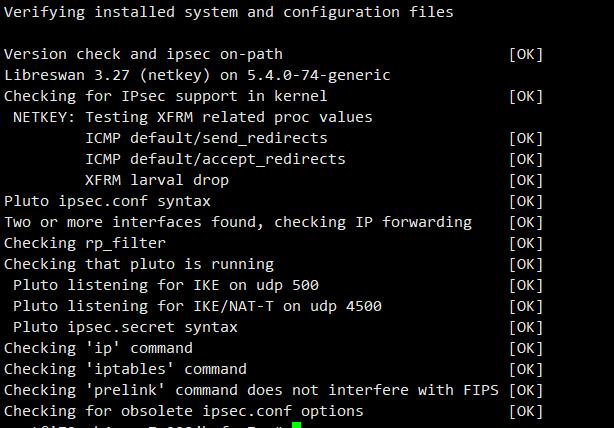Click [OK] beside pluto is running
This screenshot has width=614, height=428.
(526, 264)
